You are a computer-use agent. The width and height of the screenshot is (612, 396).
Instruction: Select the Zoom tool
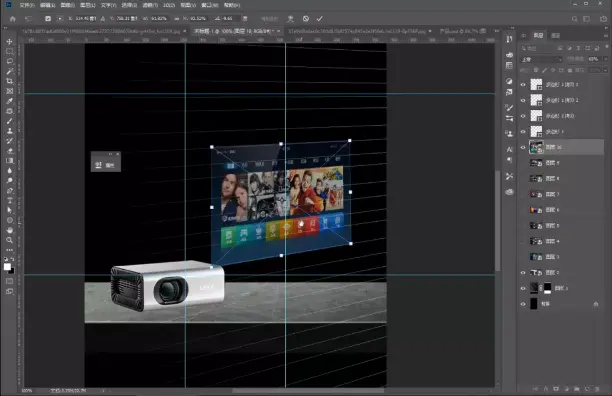tap(9, 240)
